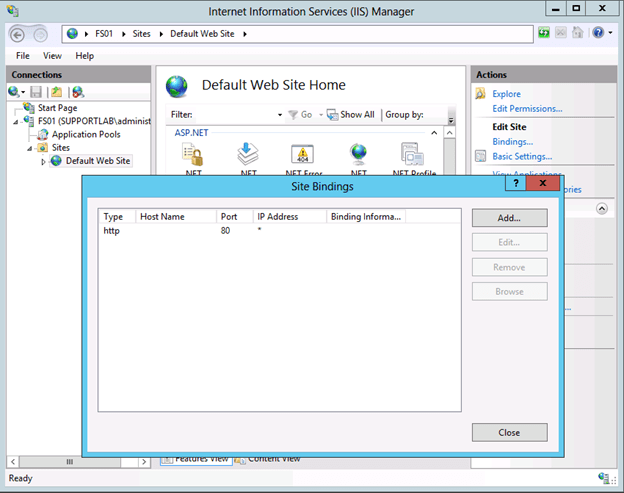Open the .NET Compilation arrow icon
The image size is (624, 493).
(x=248, y=154)
